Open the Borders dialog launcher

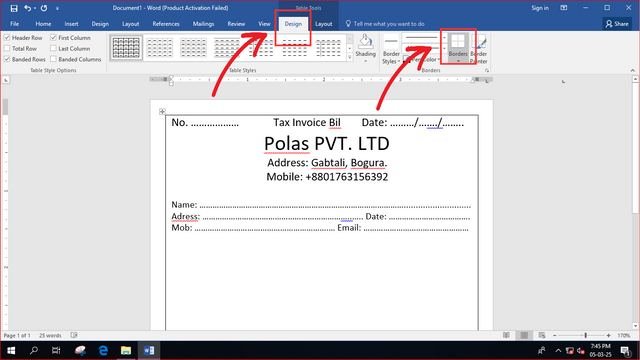click(x=487, y=71)
